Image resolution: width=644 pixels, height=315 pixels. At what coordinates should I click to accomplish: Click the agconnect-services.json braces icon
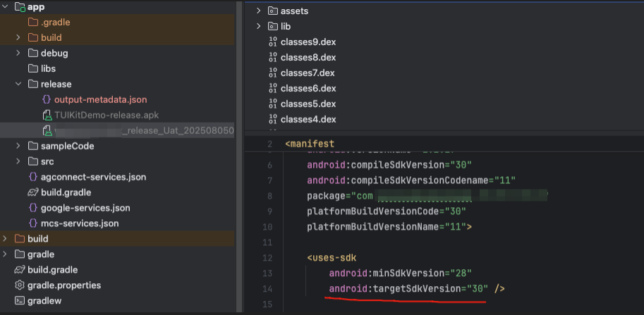coord(33,177)
